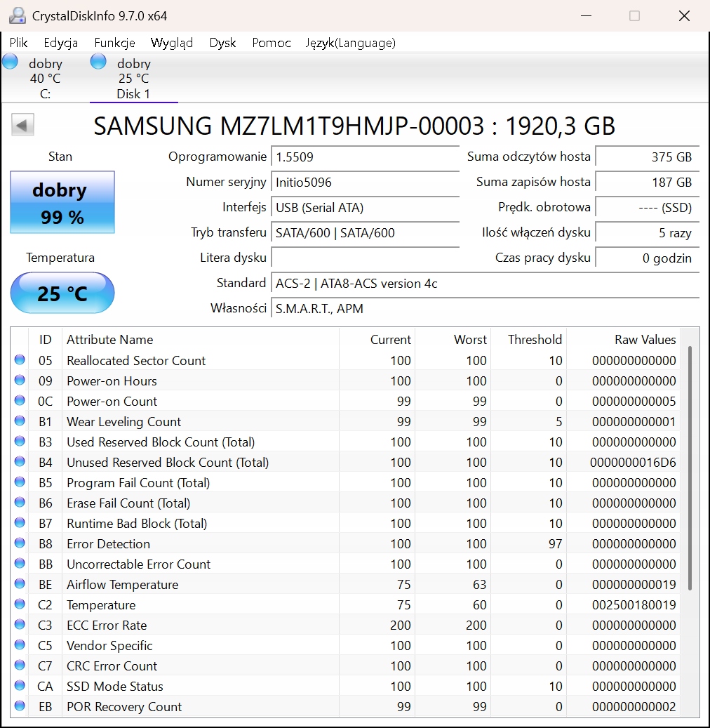Open the Dysk menu
The width and height of the screenshot is (710, 728).
point(222,43)
